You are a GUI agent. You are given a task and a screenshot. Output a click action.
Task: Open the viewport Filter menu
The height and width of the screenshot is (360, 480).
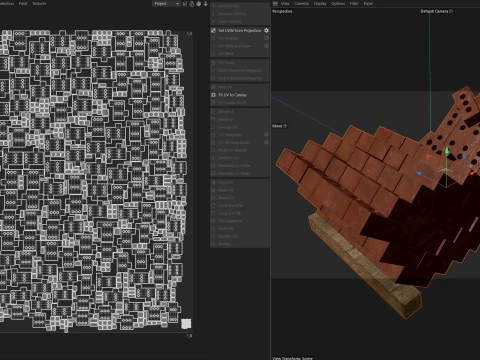tap(354, 4)
